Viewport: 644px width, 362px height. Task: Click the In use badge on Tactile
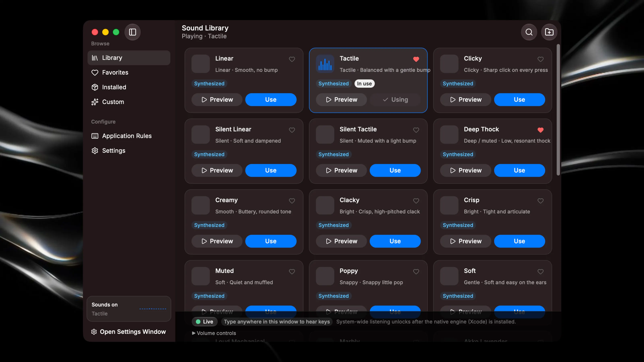[364, 84]
